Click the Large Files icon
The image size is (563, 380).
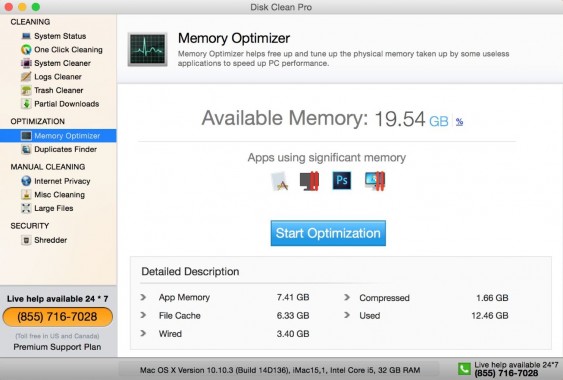(26, 208)
